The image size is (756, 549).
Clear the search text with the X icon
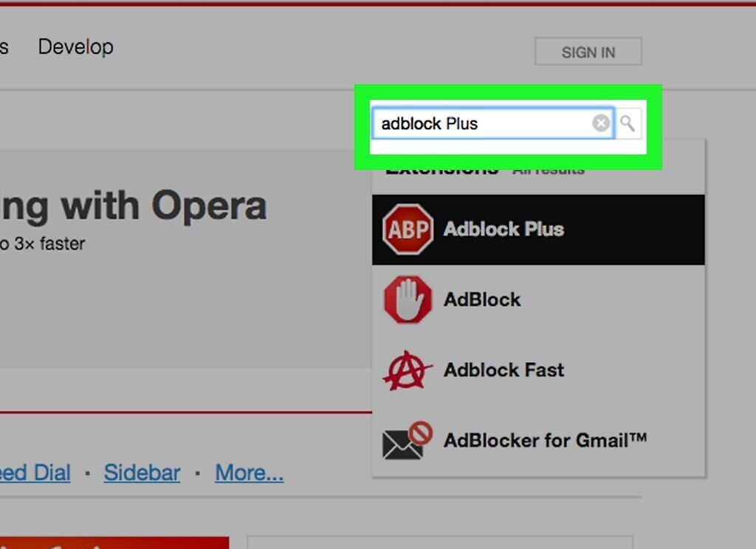coord(601,123)
